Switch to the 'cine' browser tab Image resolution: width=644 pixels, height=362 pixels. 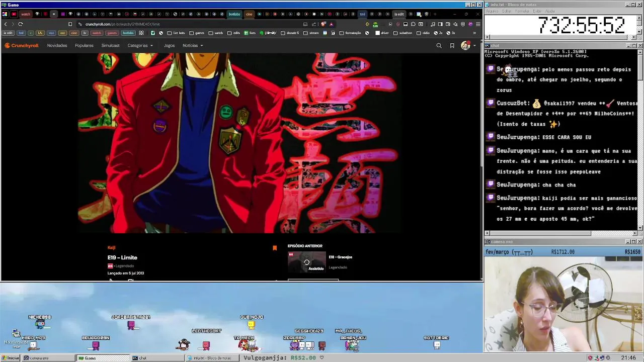point(249,14)
